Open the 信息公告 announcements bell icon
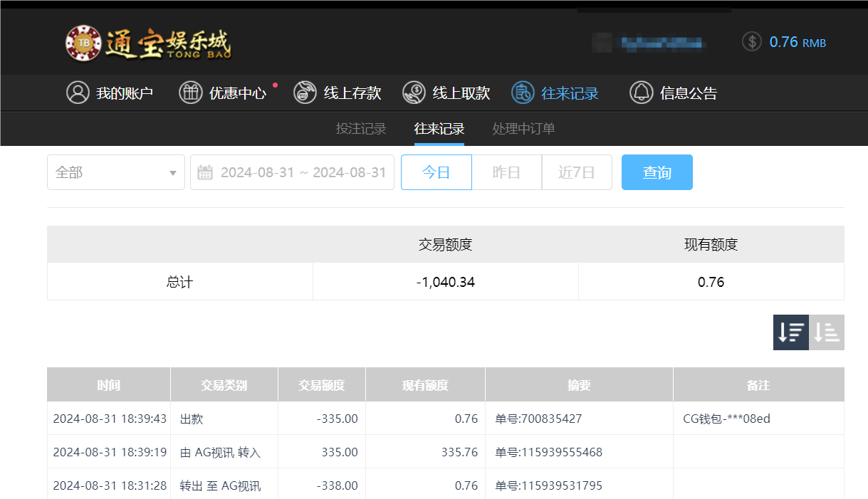Screen dimensions: 868x499 [x=640, y=93]
